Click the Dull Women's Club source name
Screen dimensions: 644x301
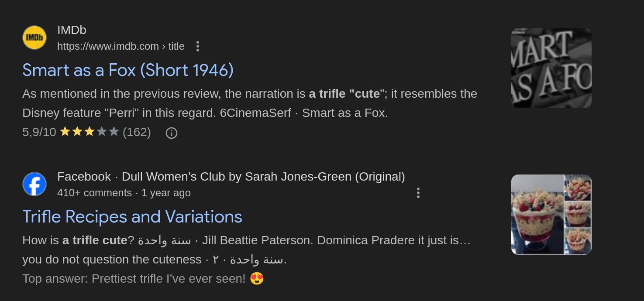263,177
